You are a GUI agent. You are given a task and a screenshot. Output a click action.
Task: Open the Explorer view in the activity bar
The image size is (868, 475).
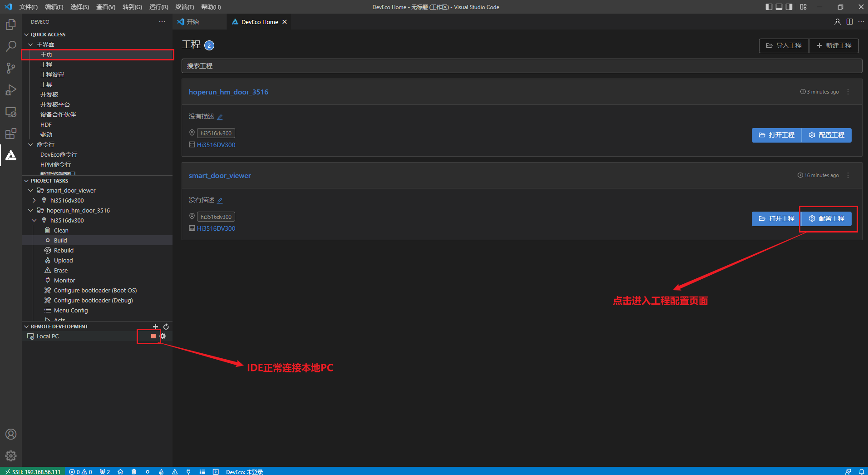pos(11,24)
